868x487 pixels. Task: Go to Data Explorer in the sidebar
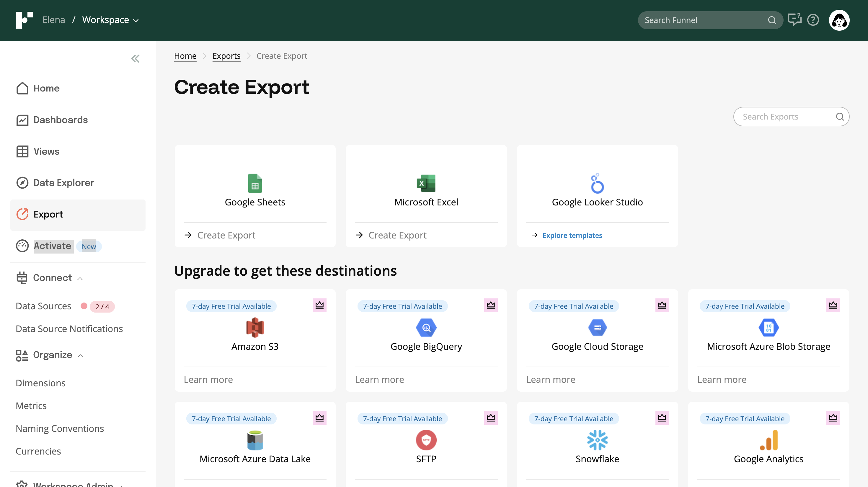(x=64, y=183)
